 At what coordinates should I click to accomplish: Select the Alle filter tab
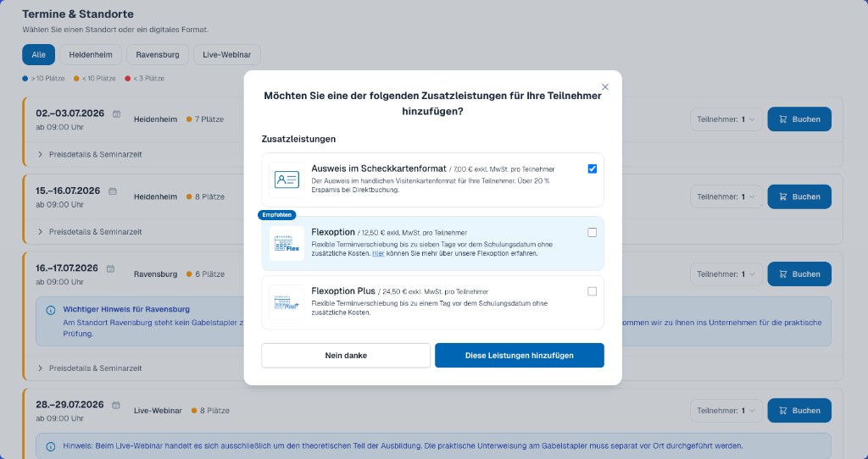pos(39,55)
